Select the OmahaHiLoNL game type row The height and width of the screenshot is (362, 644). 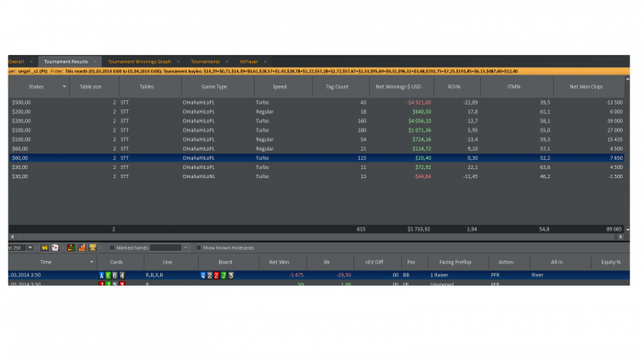316,176
